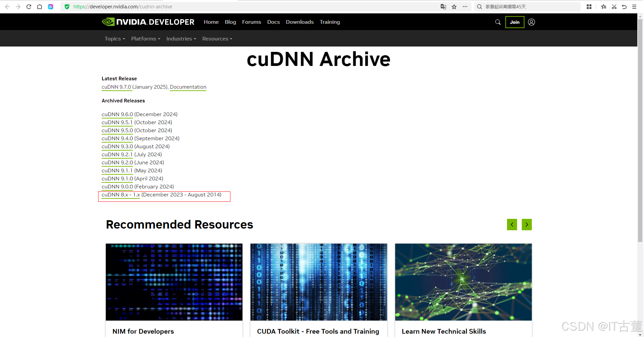Viewport: 644px width, 337px height.
Task: Open the cuDNN 9.3.0 link
Action: 117,147
